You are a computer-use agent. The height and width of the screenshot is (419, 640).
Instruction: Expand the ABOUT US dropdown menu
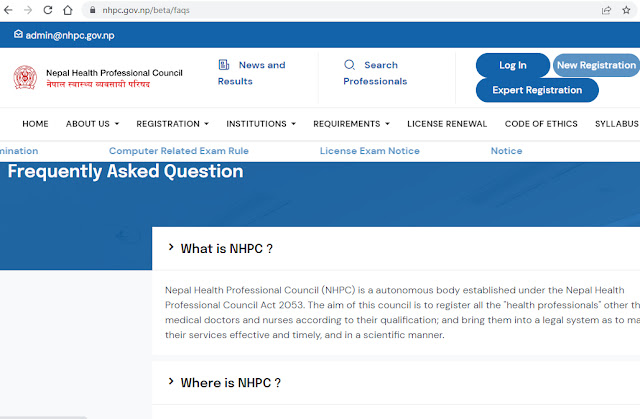click(92, 124)
